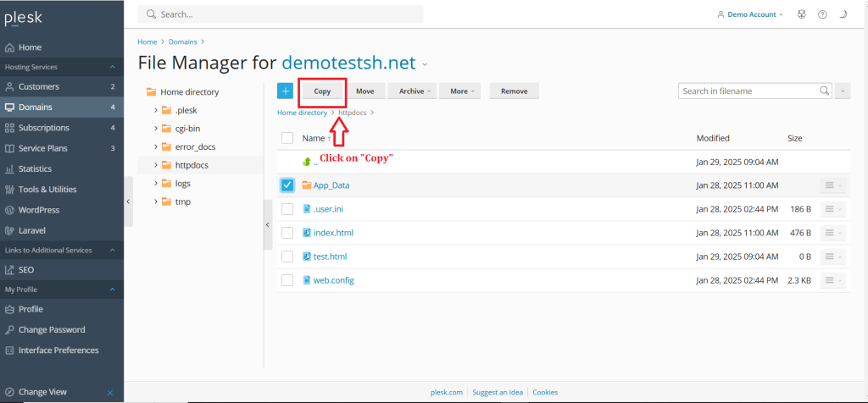Expand the tmp folder in tree

(x=156, y=201)
